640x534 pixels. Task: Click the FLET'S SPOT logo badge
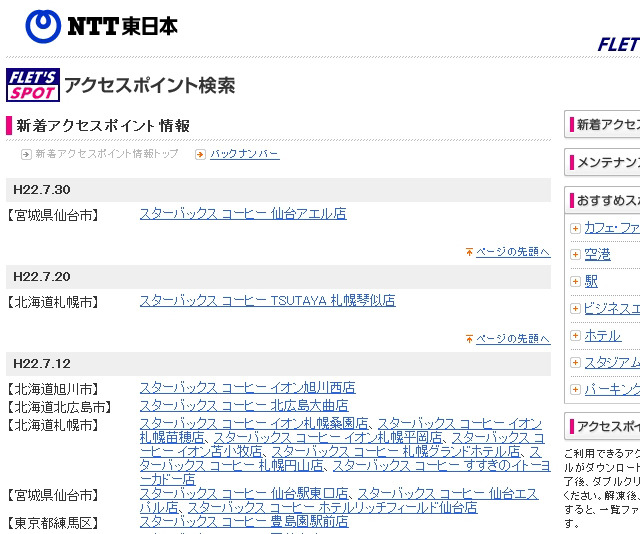33,85
